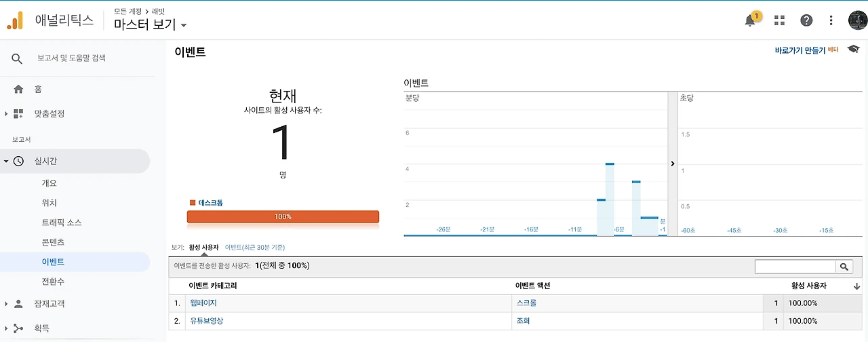This screenshot has width=868, height=342.
Task: Open the apps grid icon
Action: point(779,20)
